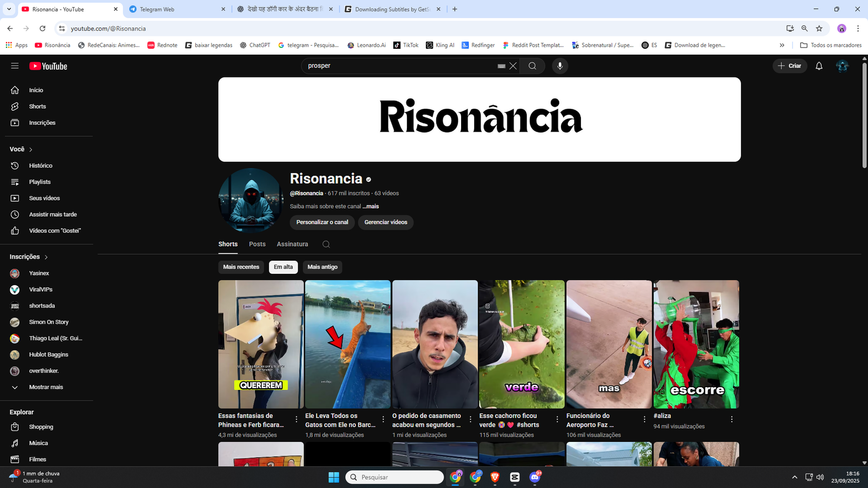
Task: Select the Mais antigo filter chip
Action: point(322,267)
